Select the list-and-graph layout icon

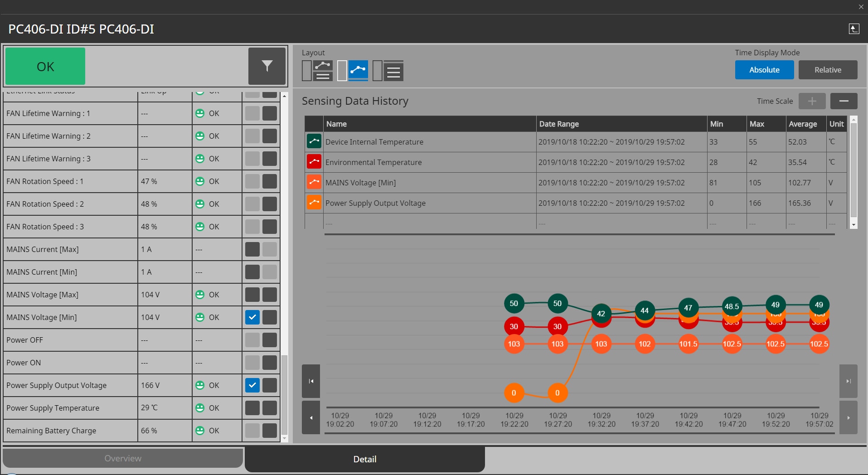pos(317,71)
